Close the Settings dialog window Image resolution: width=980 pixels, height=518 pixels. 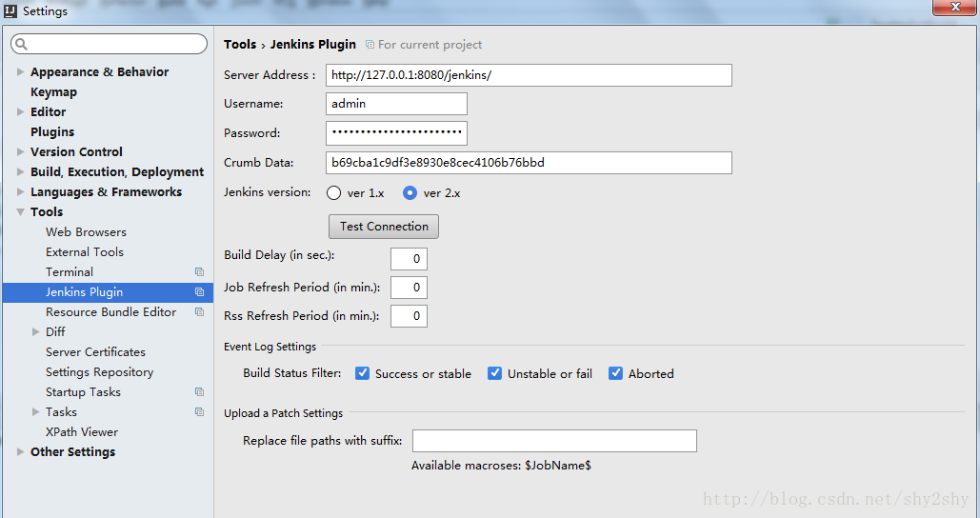pyautogui.click(x=955, y=7)
